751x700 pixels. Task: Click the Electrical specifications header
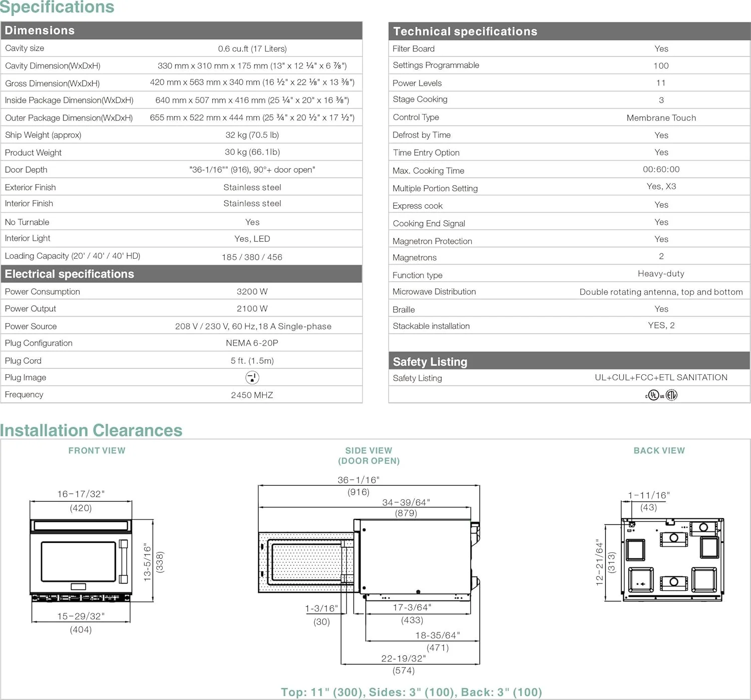tap(70, 274)
